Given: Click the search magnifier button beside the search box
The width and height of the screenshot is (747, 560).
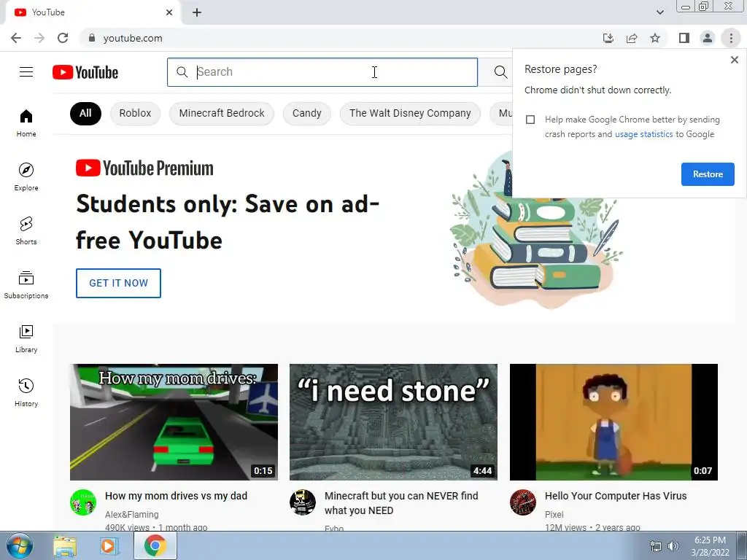Looking at the screenshot, I should [x=500, y=72].
